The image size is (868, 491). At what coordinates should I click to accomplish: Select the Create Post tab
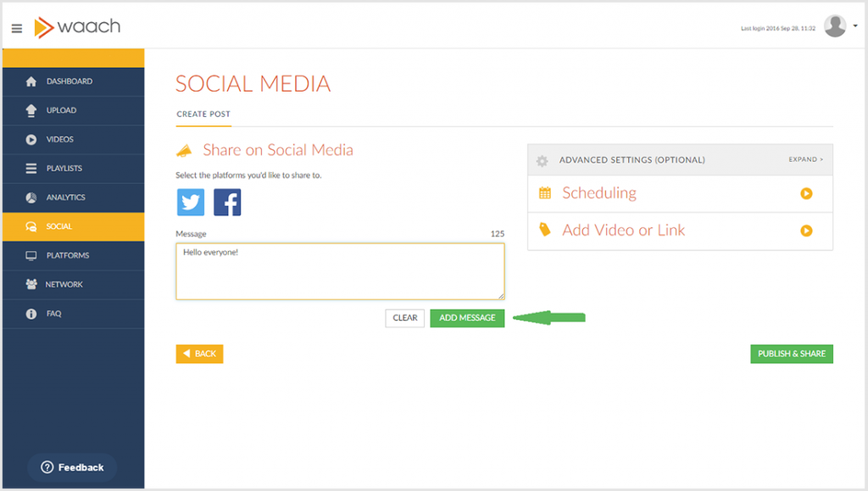click(203, 114)
